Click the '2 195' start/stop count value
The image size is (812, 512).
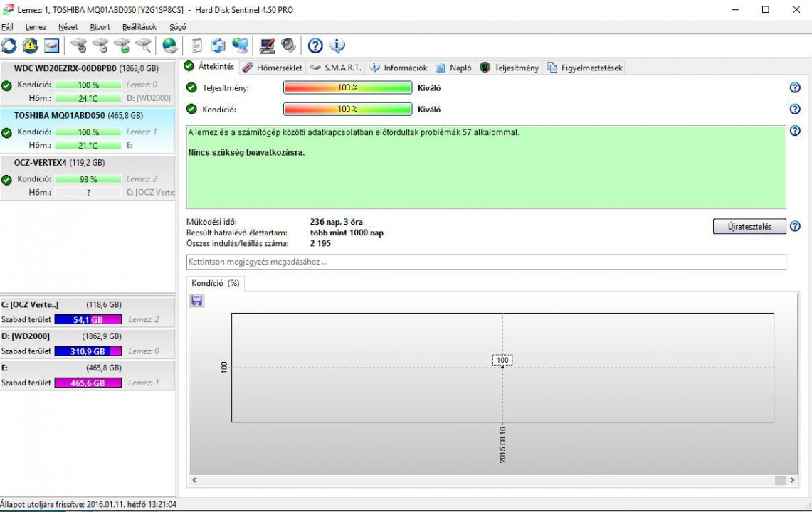(x=320, y=243)
